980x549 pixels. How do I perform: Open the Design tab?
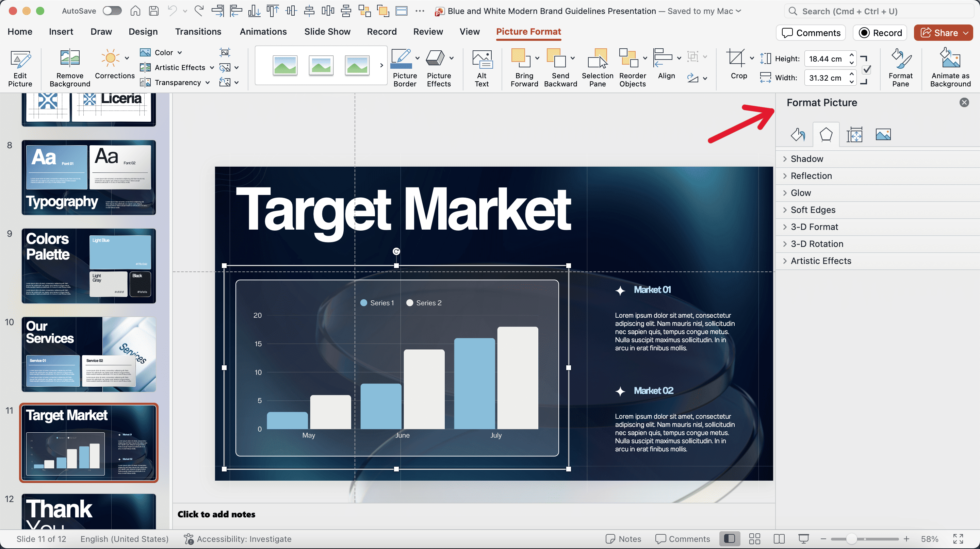tap(143, 32)
